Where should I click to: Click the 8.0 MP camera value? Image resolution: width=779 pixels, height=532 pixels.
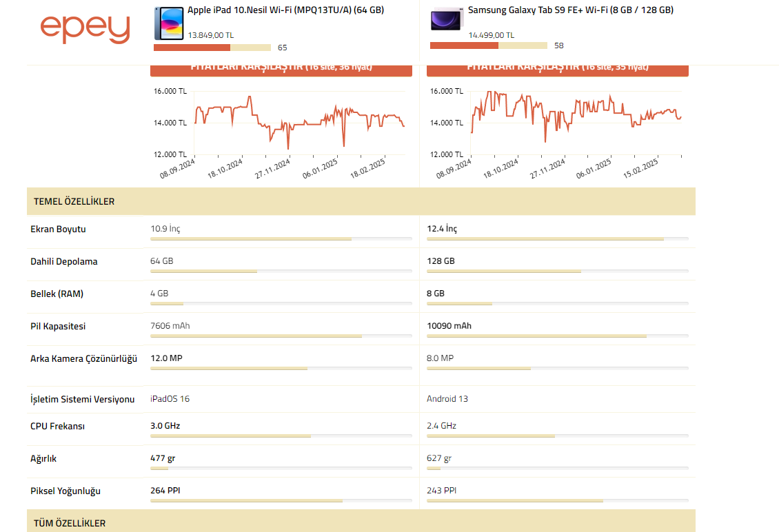pyautogui.click(x=441, y=358)
